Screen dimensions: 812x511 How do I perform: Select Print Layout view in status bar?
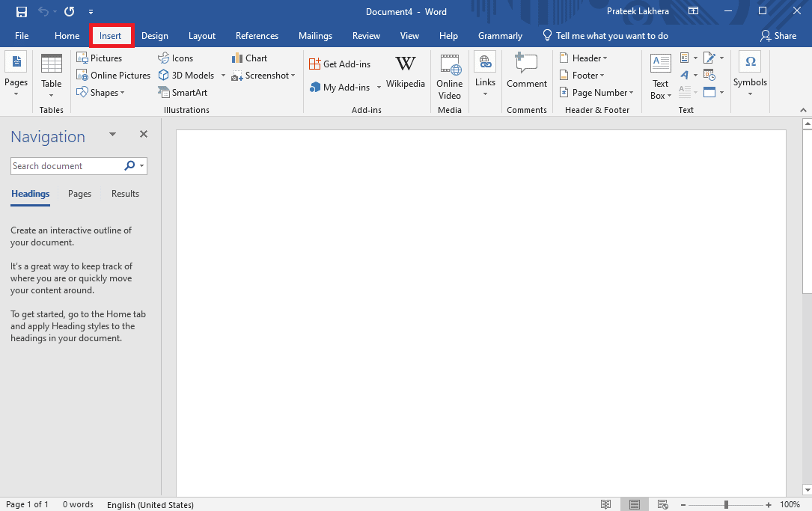tap(635, 504)
